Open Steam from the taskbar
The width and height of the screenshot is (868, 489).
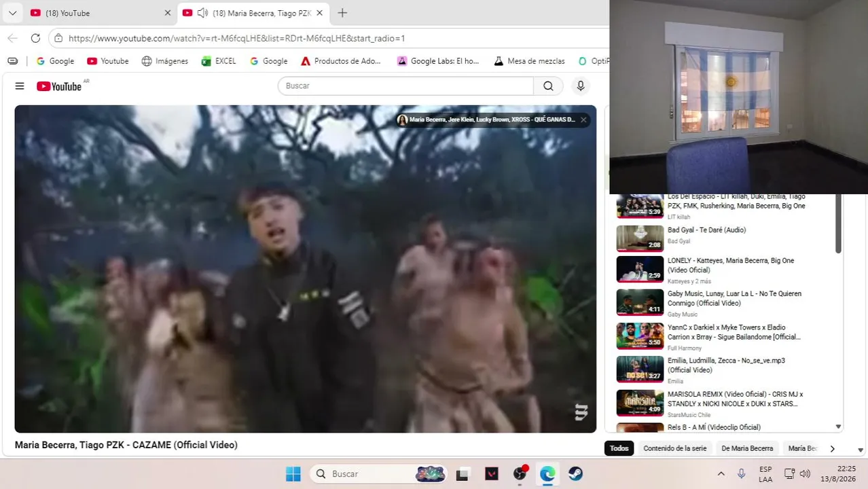(x=575, y=474)
